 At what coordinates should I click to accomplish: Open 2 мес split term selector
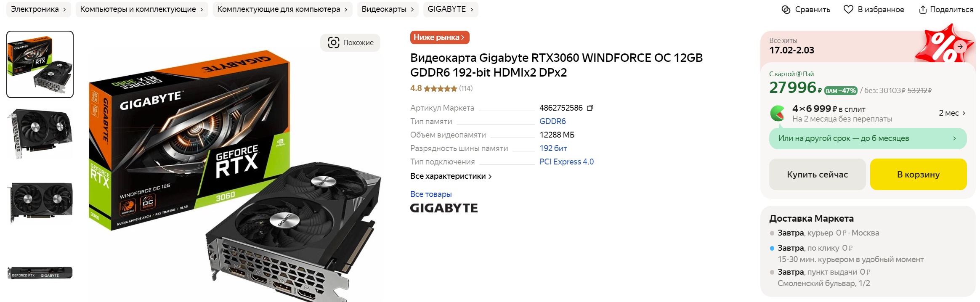[952, 113]
